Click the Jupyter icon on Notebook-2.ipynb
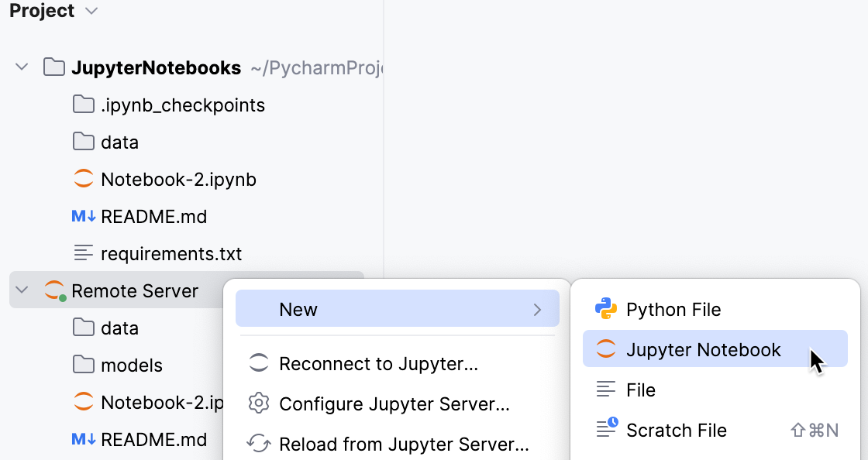The height and width of the screenshot is (460, 868). click(83, 179)
